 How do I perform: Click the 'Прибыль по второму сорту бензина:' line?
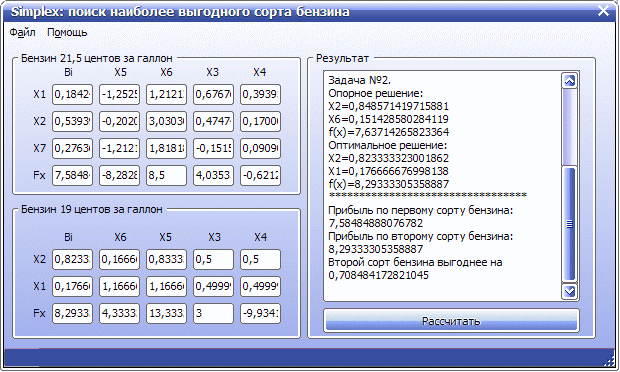(420, 236)
